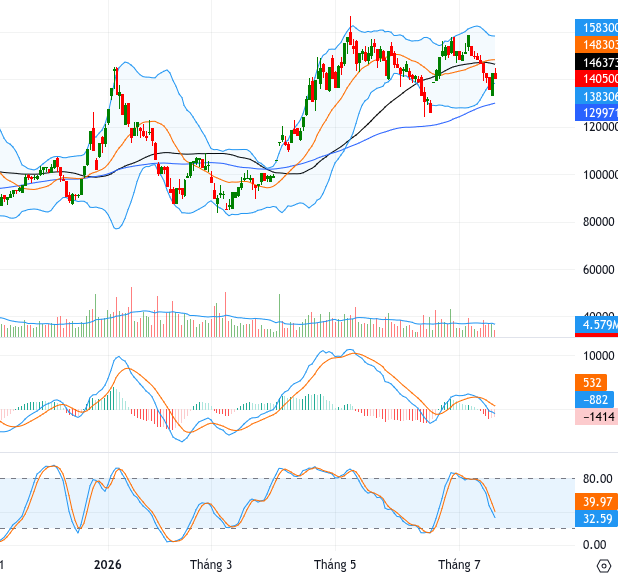
Task: Click the red 140500 last price label
Action: point(596,79)
